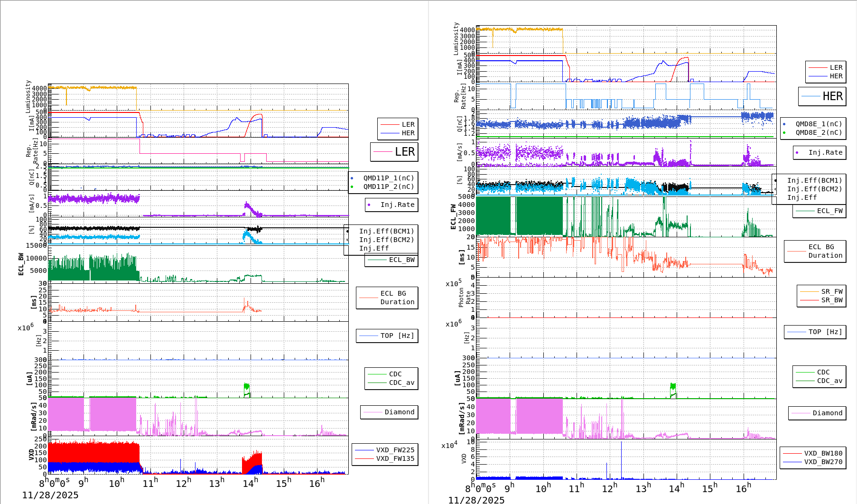Select the Diamond legend in left panel
The image size is (857, 504).
click(399, 412)
